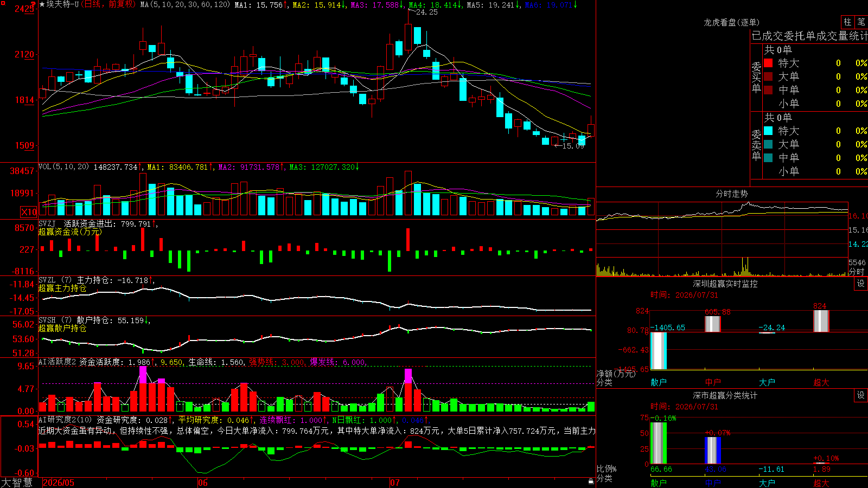Click the 24.25 high price annotation
Viewport: 868px width, 488px height.
[x=426, y=12]
